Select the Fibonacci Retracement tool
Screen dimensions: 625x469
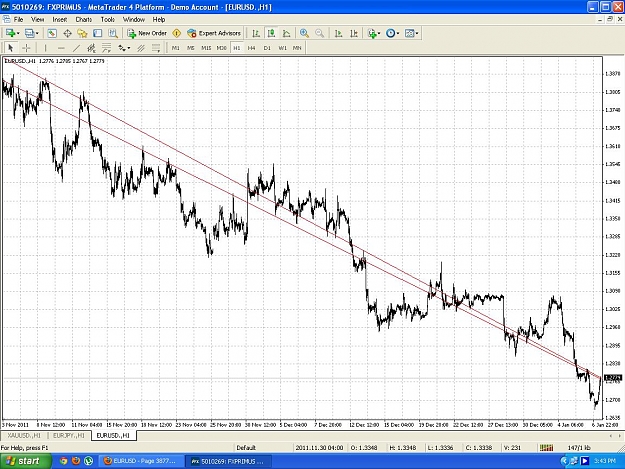[106, 48]
